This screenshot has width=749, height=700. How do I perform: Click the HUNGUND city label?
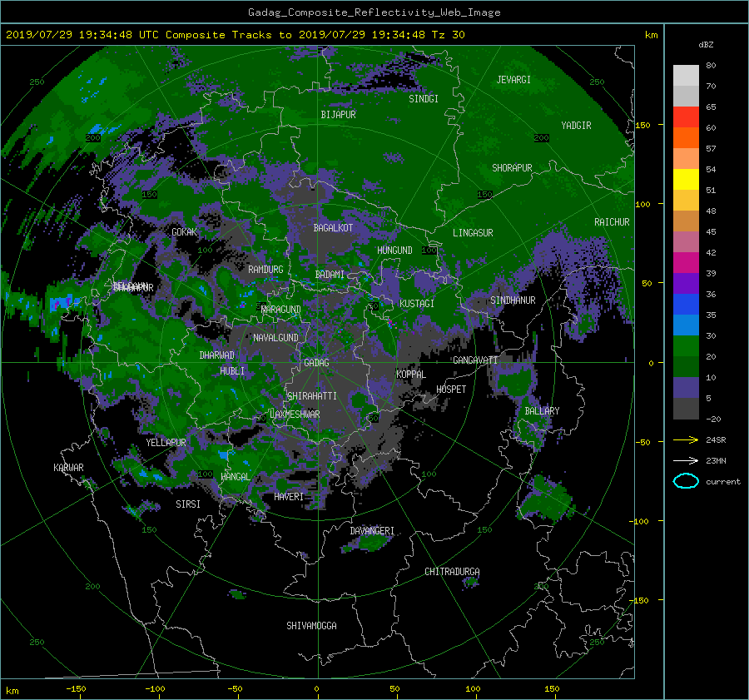(394, 251)
